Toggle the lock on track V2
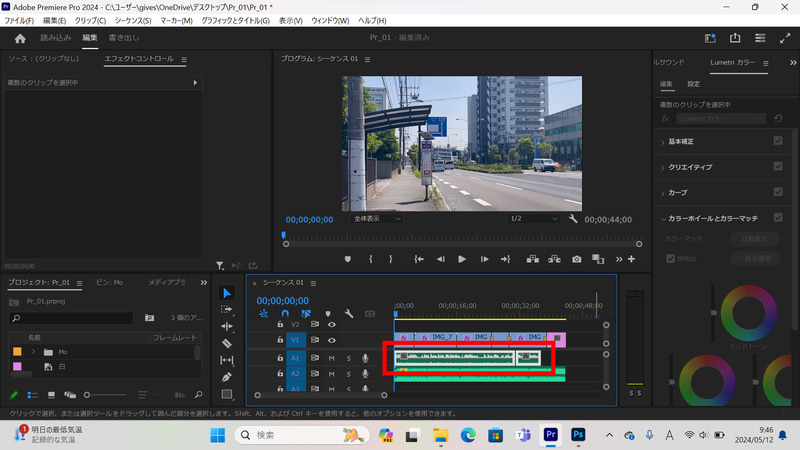The image size is (800, 450). tap(281, 325)
